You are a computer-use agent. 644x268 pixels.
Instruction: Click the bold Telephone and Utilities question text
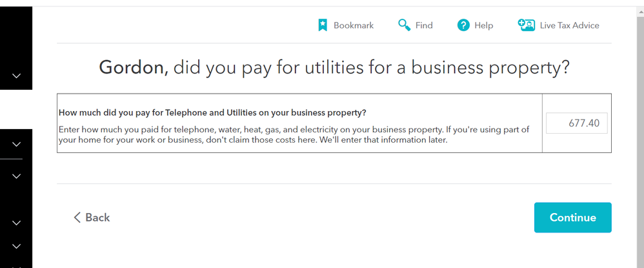click(x=212, y=112)
